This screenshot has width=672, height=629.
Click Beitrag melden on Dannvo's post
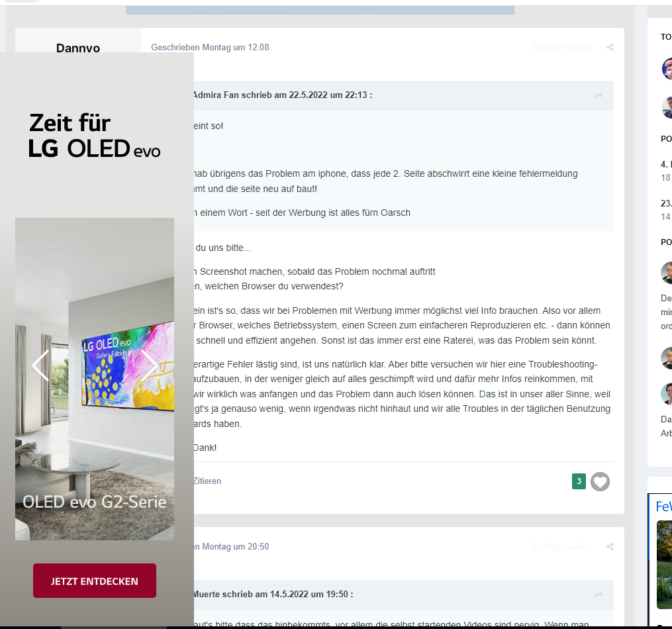click(562, 48)
